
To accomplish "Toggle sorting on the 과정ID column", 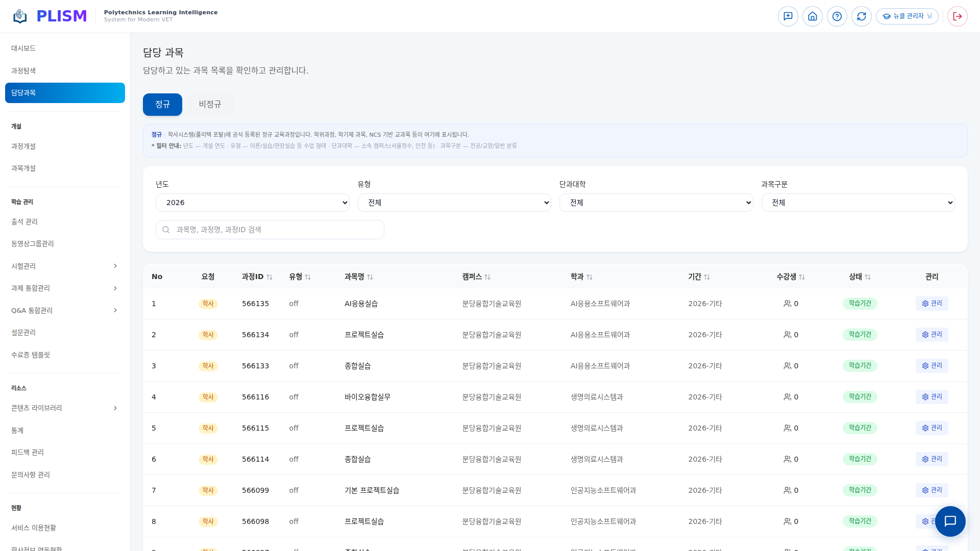I will [x=270, y=277].
